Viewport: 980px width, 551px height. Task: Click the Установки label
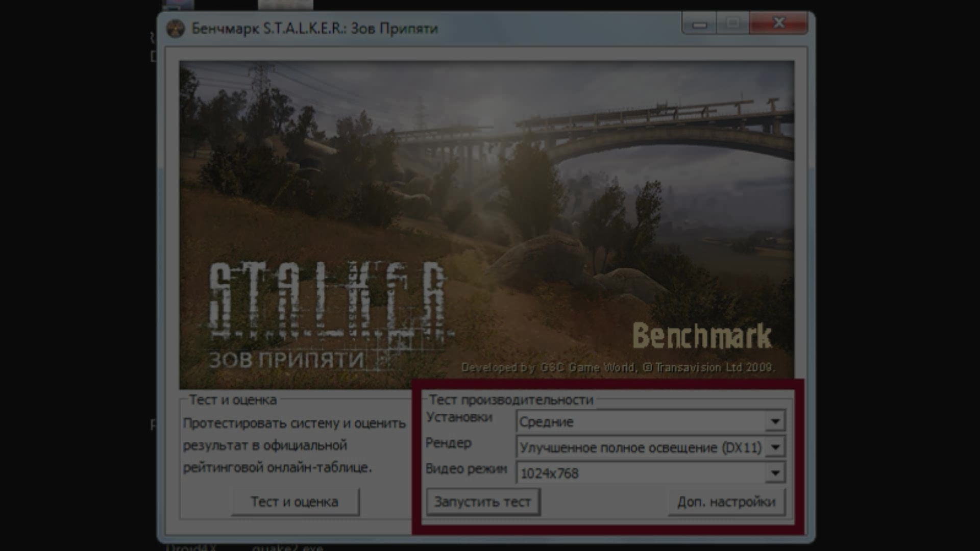point(459,417)
